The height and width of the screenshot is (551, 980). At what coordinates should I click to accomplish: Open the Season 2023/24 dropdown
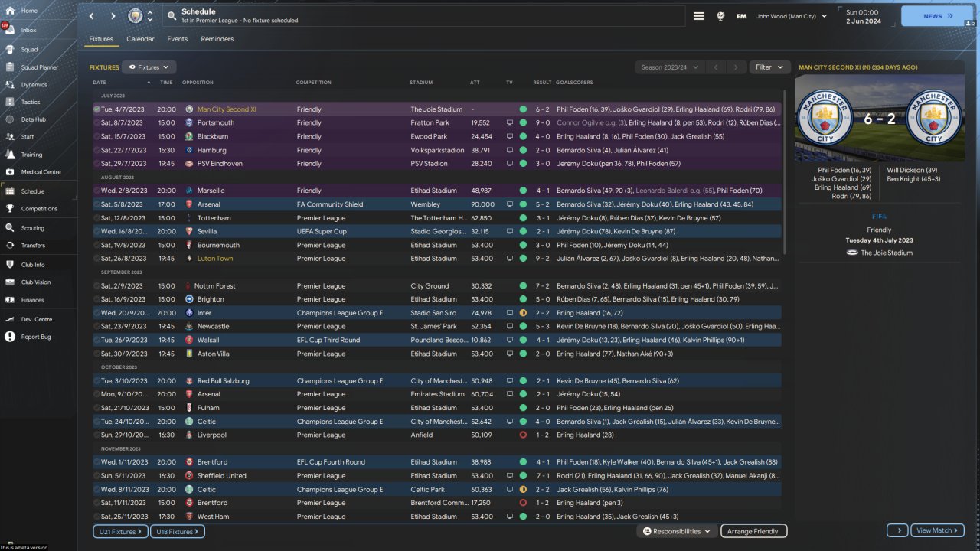pyautogui.click(x=669, y=67)
